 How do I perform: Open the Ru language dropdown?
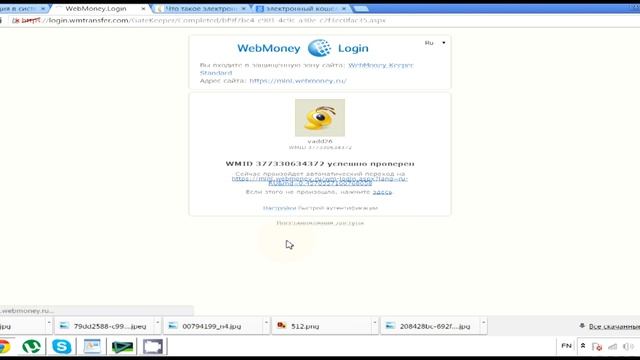(435, 43)
